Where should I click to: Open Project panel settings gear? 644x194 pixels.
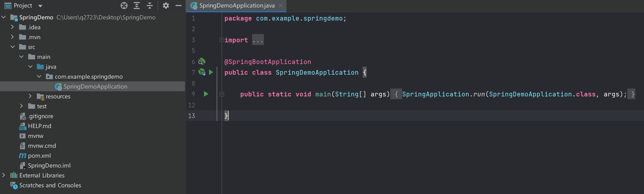click(166, 6)
